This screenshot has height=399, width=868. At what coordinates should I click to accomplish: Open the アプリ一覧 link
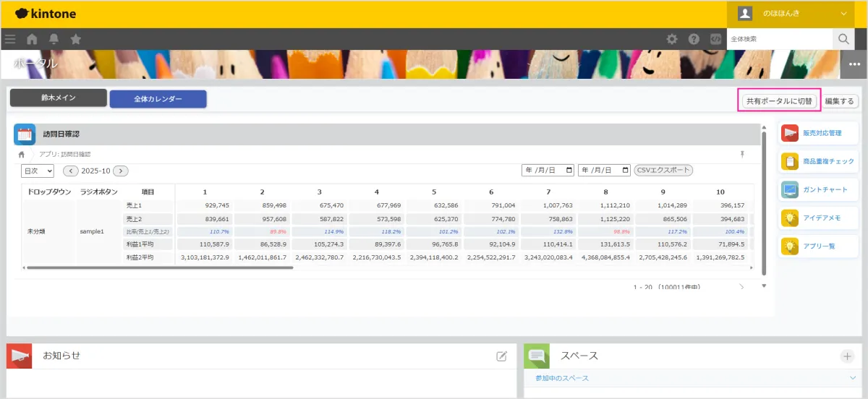[x=819, y=246]
